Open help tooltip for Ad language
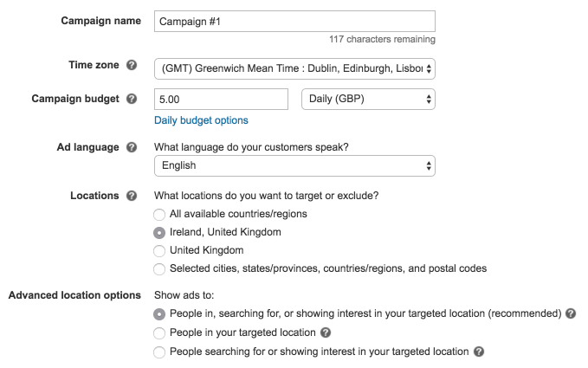This screenshot has height=368, width=588. 132,147
